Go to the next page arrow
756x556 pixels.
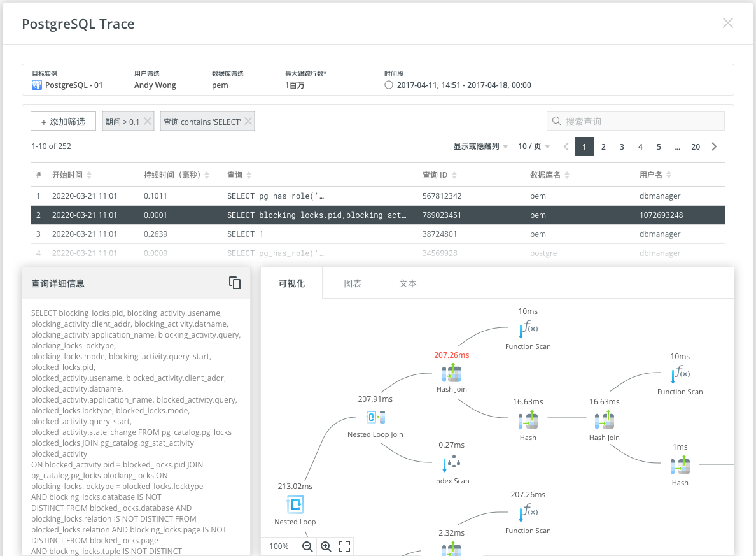(x=714, y=146)
